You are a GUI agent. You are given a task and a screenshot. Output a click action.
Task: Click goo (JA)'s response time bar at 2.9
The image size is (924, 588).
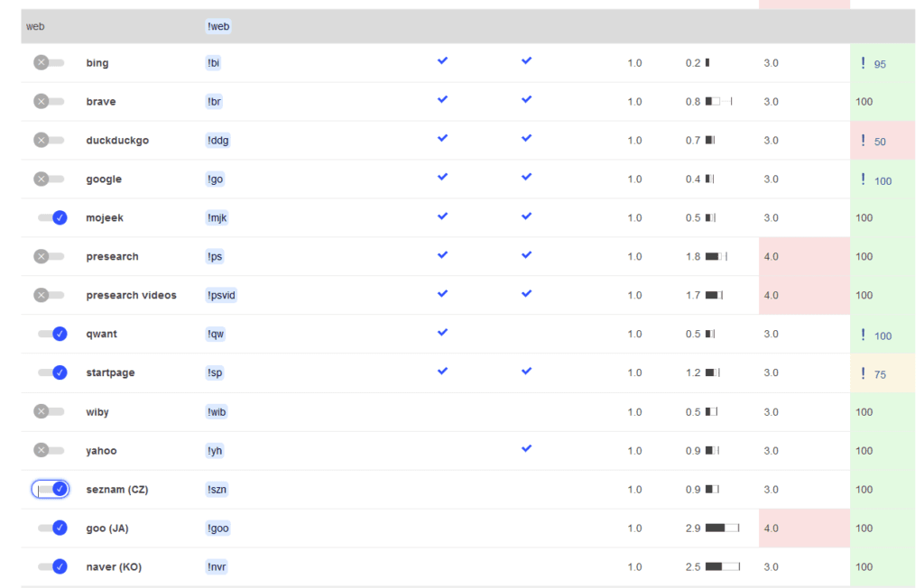pos(723,528)
